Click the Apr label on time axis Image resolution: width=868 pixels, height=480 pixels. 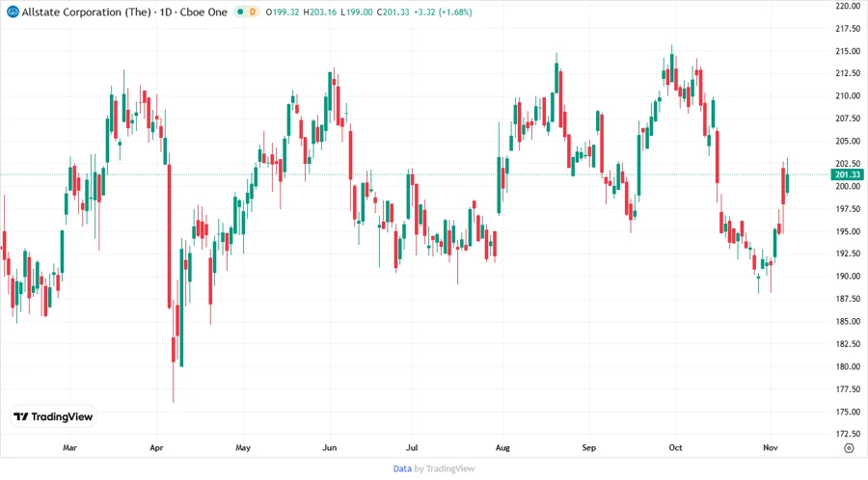point(156,447)
